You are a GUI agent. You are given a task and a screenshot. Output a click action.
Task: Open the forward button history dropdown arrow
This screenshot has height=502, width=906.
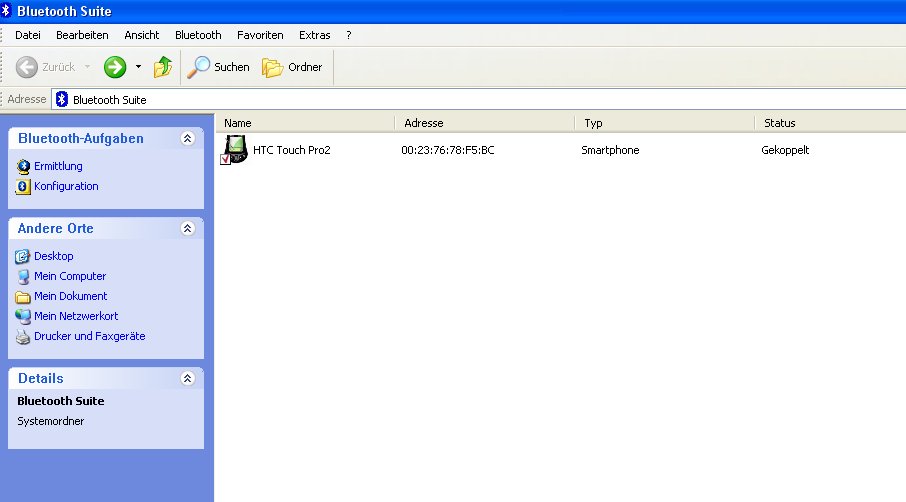point(138,67)
